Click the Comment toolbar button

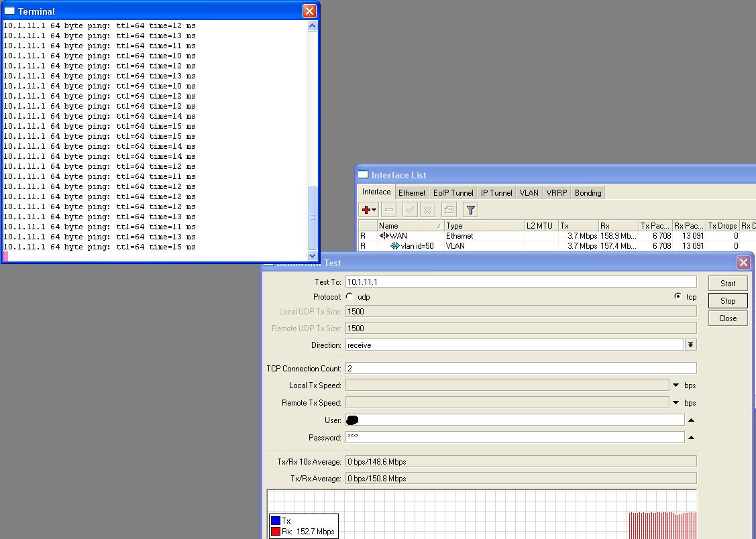(449, 210)
